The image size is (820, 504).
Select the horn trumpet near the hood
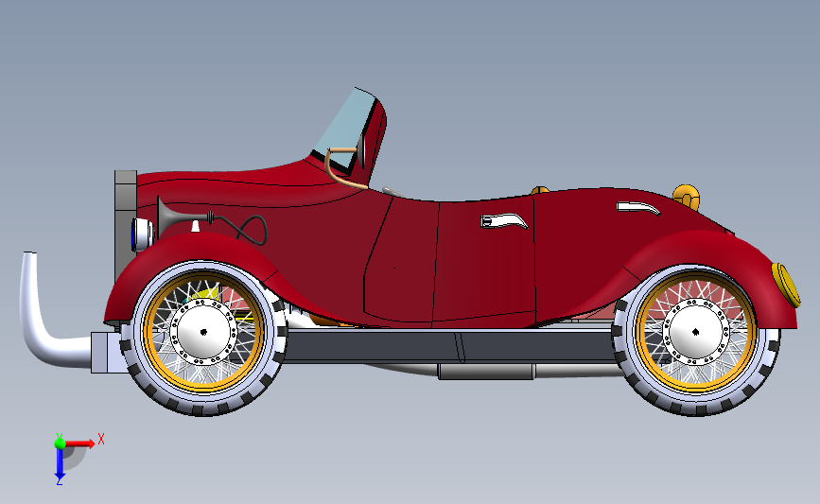pyautogui.click(x=181, y=217)
